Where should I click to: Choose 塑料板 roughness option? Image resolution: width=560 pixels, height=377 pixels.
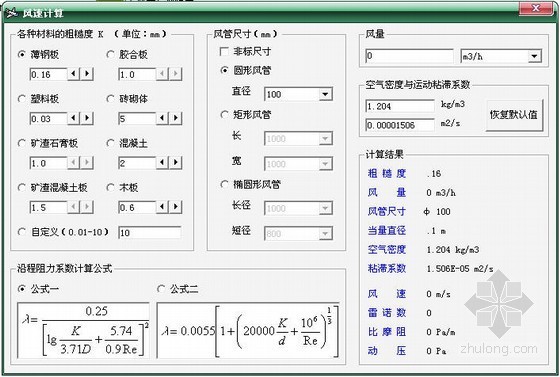tap(22, 99)
